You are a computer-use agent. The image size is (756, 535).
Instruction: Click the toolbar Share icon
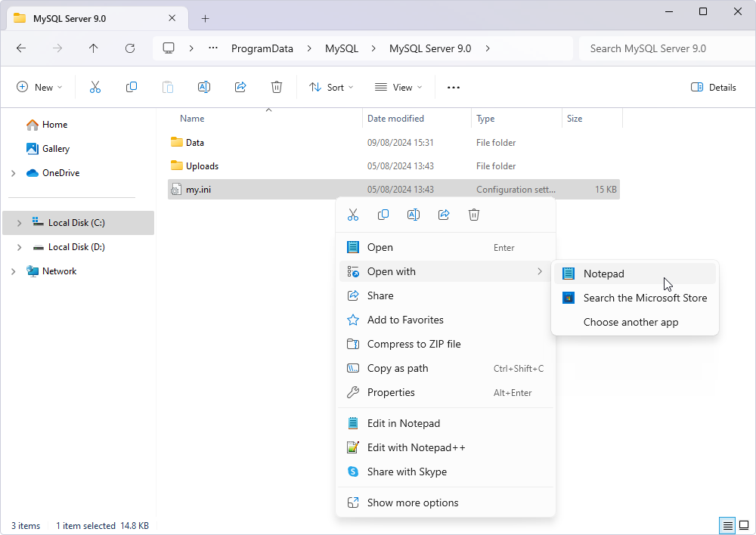pyautogui.click(x=240, y=87)
